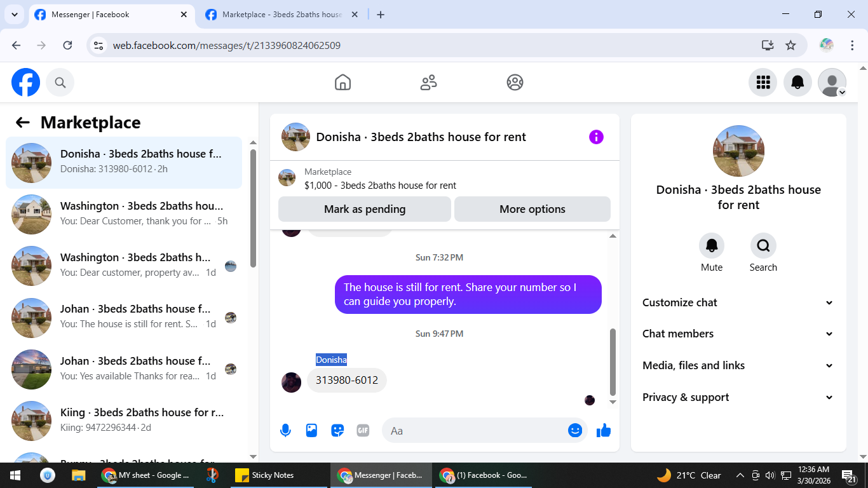Screen dimensions: 868x488
Task: Open the $1,000 listing link in chat header
Action: [x=380, y=186]
